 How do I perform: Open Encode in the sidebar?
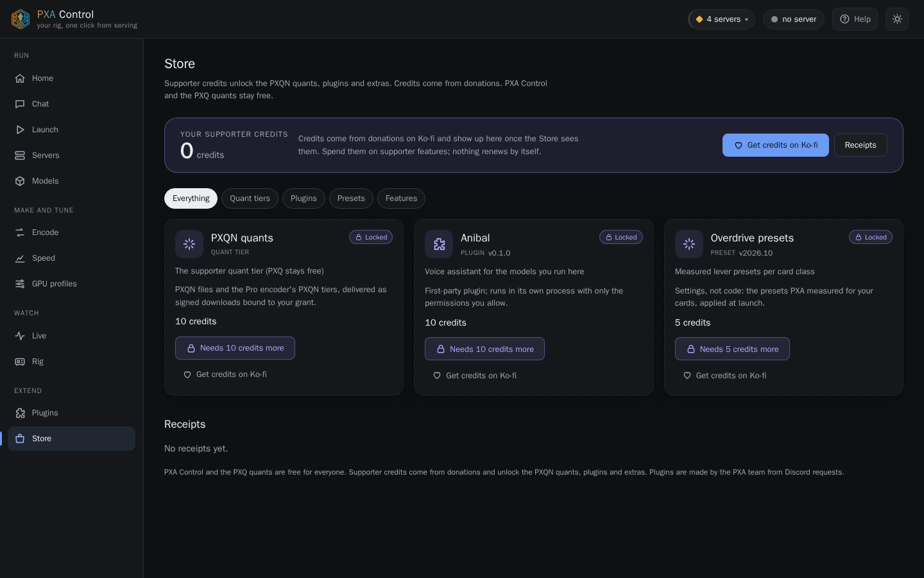tap(71, 232)
